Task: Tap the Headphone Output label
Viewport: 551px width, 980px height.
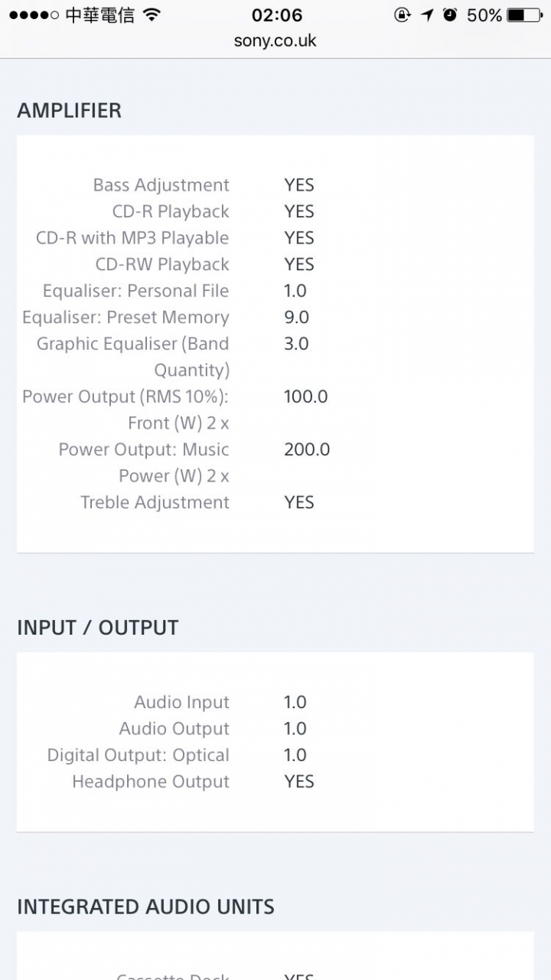Action: tap(151, 782)
